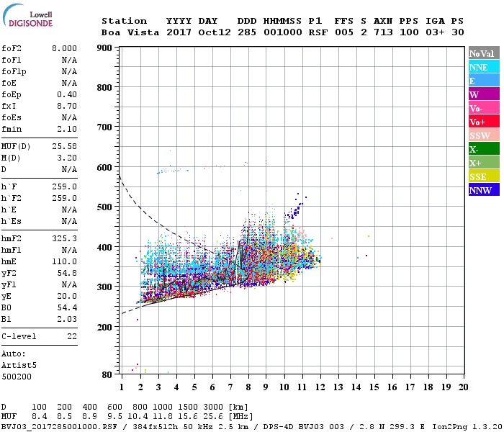
Task: Click the foF2 value 8.000
Action: coord(64,48)
